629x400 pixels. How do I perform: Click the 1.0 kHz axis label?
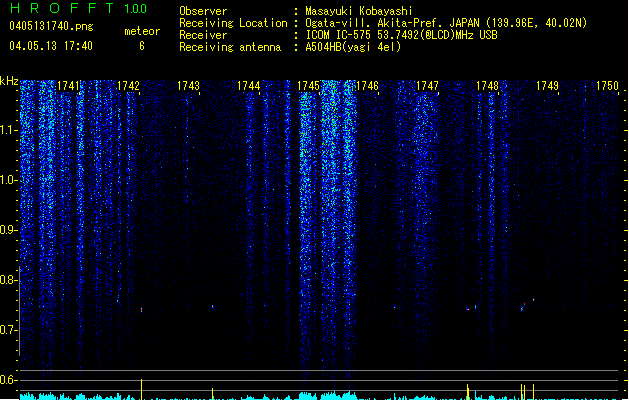point(8,180)
